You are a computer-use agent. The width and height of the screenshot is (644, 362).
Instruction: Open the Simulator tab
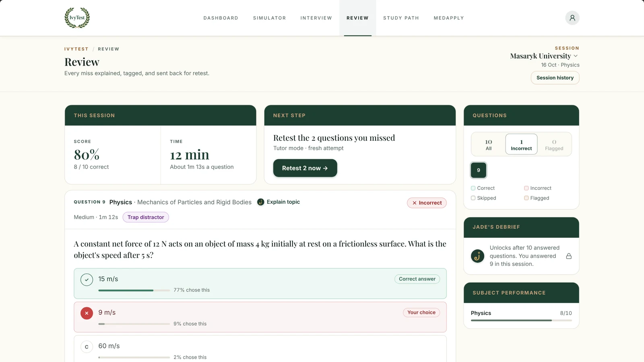(x=269, y=18)
